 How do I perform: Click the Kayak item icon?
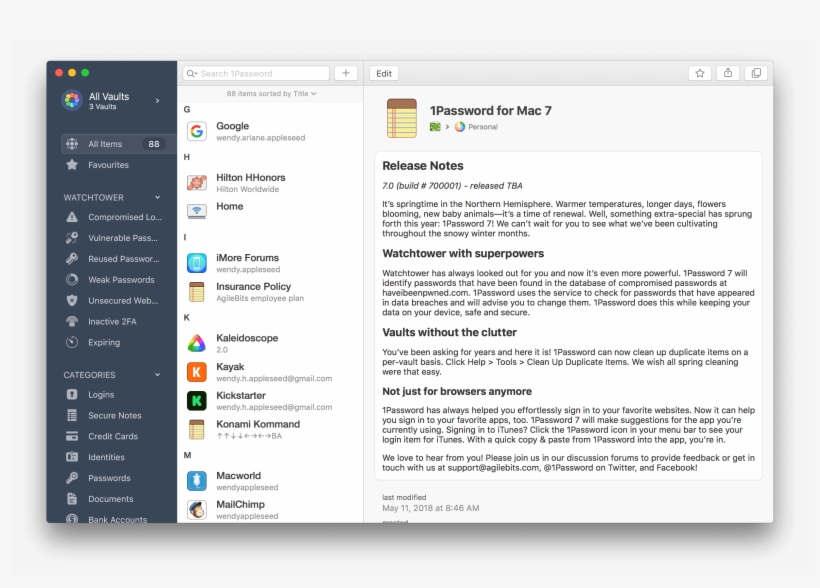[197, 372]
